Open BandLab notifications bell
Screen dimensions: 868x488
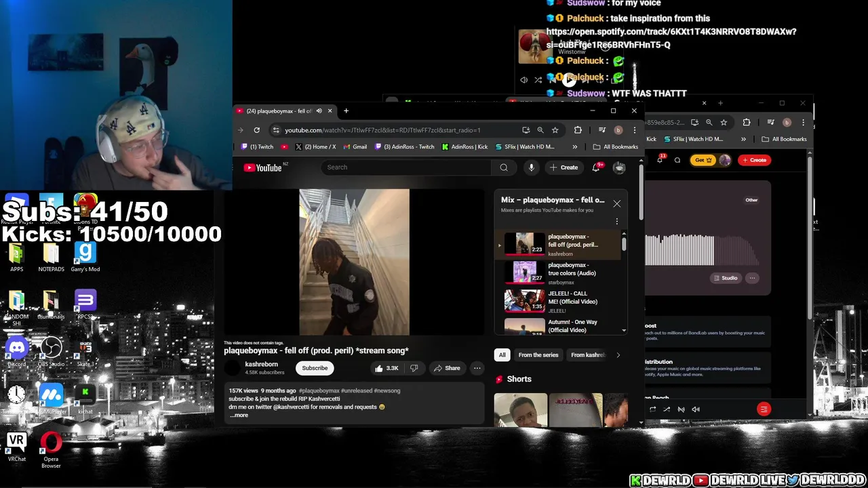(660, 161)
